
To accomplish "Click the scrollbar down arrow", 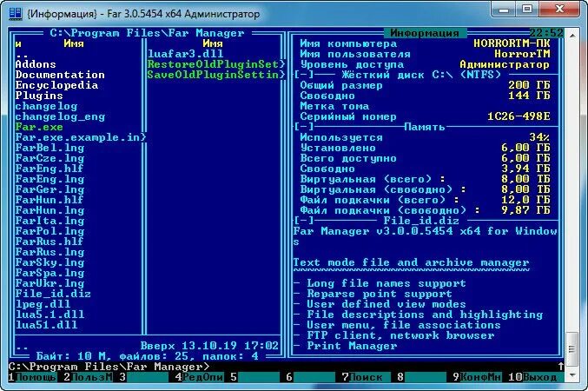I will (572, 375).
